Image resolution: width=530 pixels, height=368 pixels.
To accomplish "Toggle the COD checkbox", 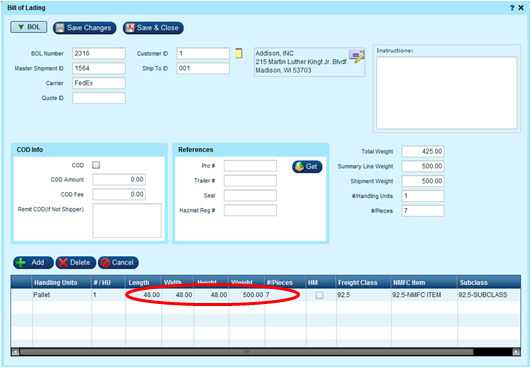I will click(x=96, y=165).
